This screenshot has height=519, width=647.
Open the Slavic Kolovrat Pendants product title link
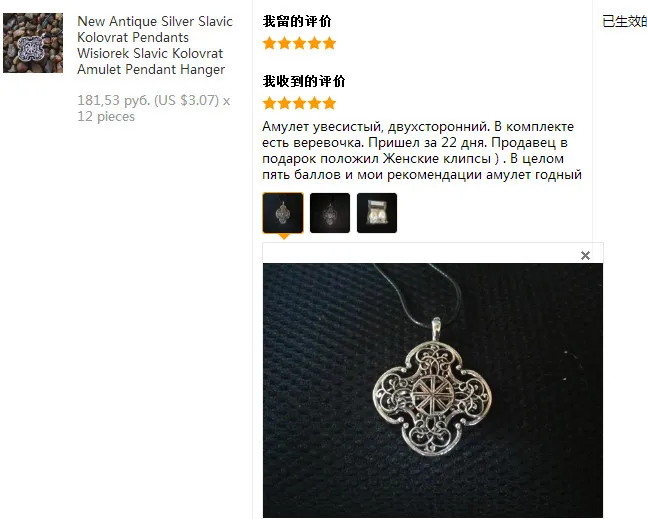(155, 45)
